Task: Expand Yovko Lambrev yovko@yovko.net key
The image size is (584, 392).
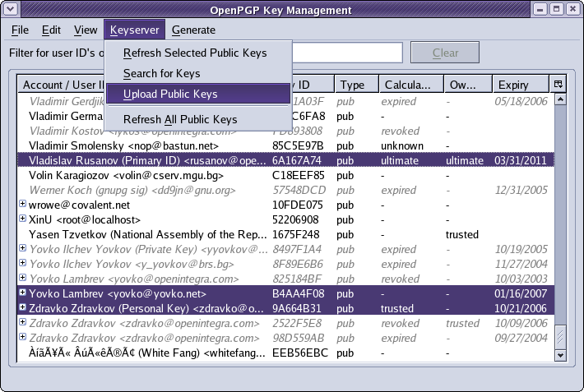Action: 23,293
